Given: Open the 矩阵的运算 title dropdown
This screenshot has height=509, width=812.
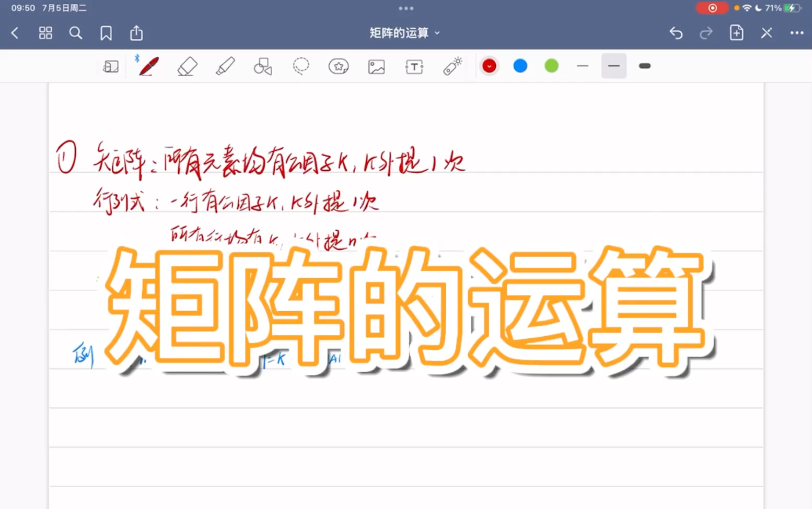Looking at the screenshot, I should [x=437, y=33].
